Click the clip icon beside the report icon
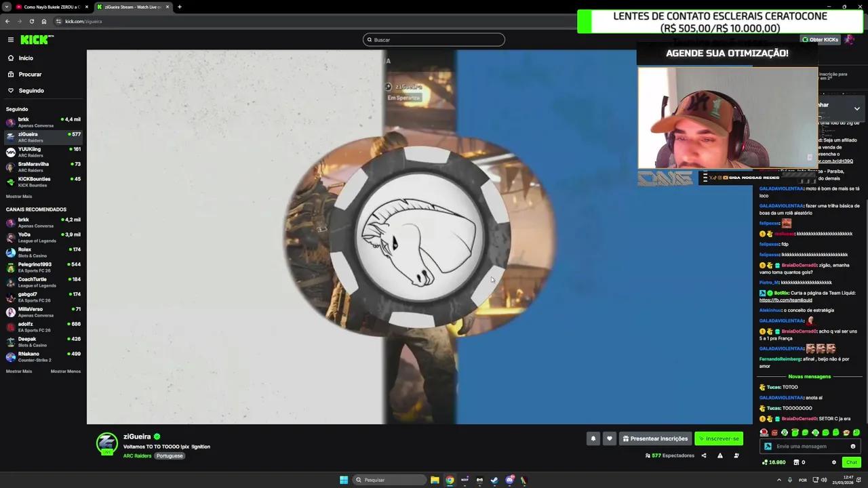868x488 pixels. tap(736, 455)
